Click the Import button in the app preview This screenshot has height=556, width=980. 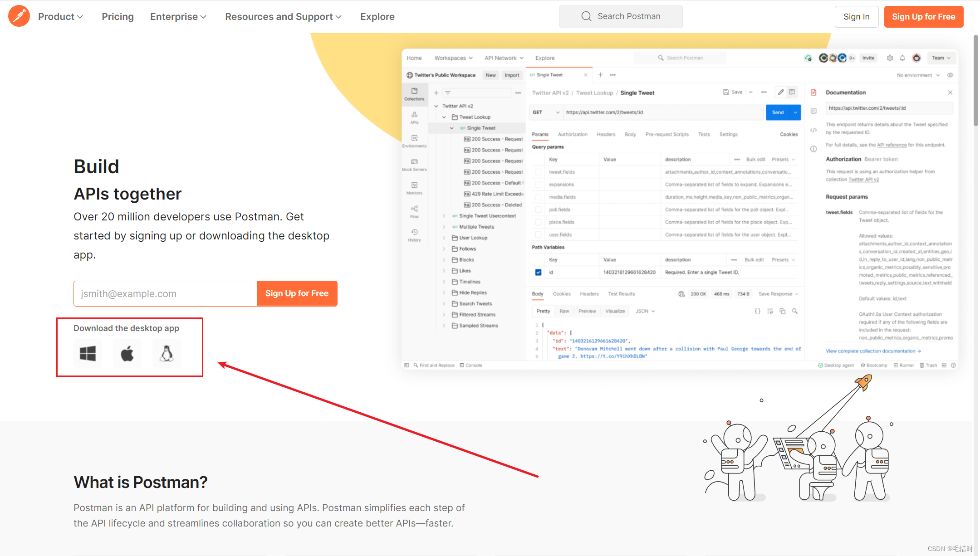pyautogui.click(x=512, y=75)
